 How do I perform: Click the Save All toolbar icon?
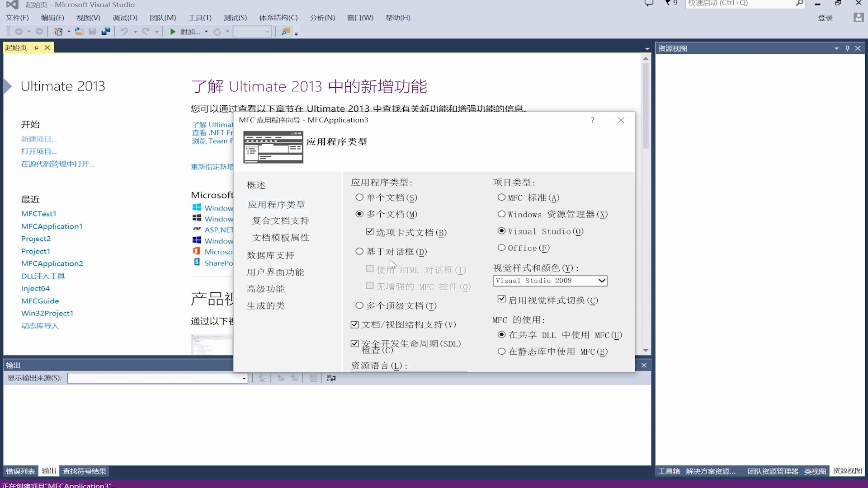coord(106,32)
